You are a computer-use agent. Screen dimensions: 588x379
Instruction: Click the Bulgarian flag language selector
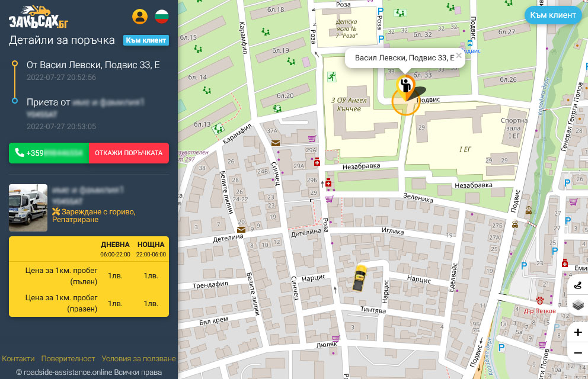[161, 17]
